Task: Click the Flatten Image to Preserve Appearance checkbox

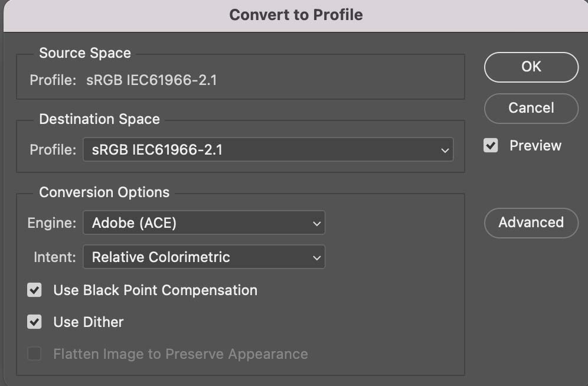Action: (x=35, y=354)
